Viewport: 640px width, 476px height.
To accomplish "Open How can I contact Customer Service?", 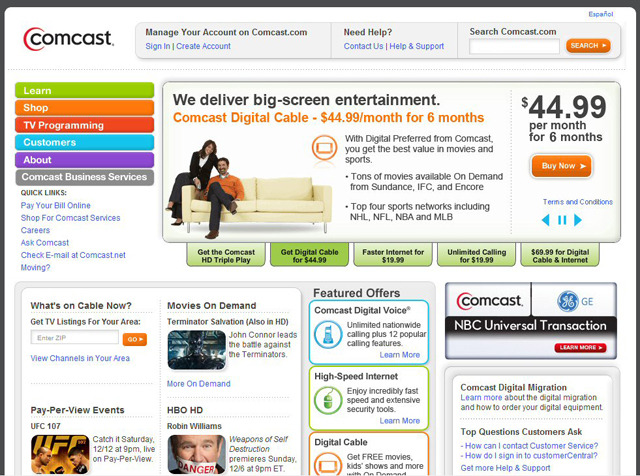I will point(531,445).
